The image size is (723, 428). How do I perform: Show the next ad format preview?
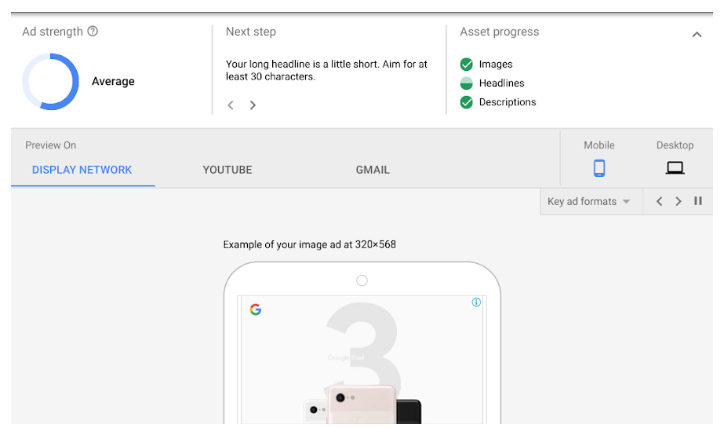pos(678,202)
